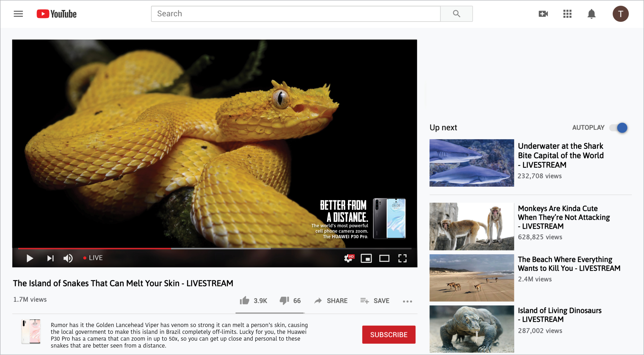644x355 pixels.
Task: Click the video title 'The Island of Snakes'
Action: pyautogui.click(x=123, y=283)
